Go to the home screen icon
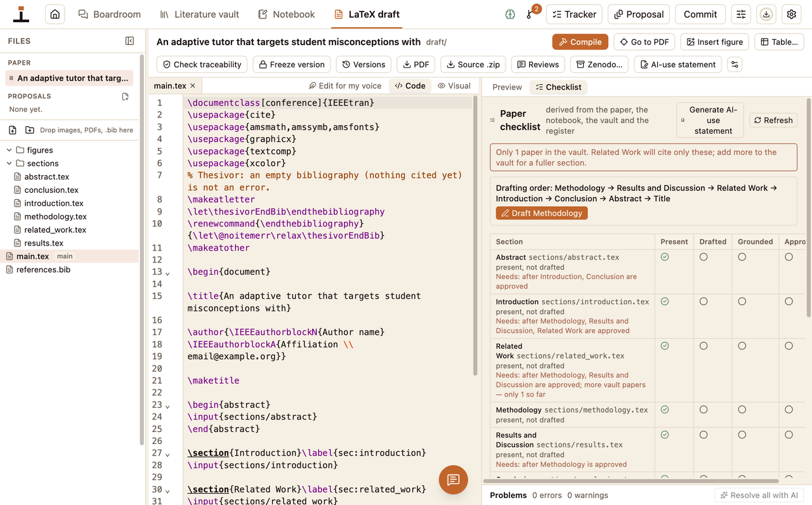Screen dimensions: 812x505 tap(55, 14)
